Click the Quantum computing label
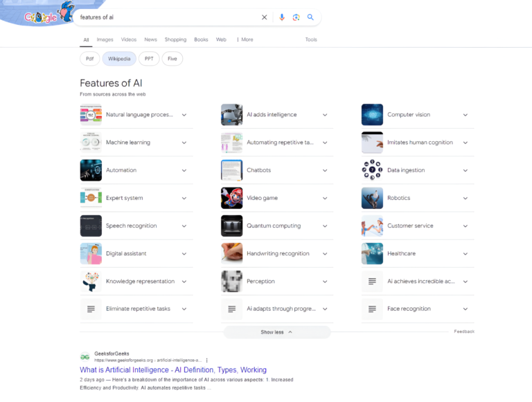Screen dimensions: 532x402 click(x=274, y=226)
